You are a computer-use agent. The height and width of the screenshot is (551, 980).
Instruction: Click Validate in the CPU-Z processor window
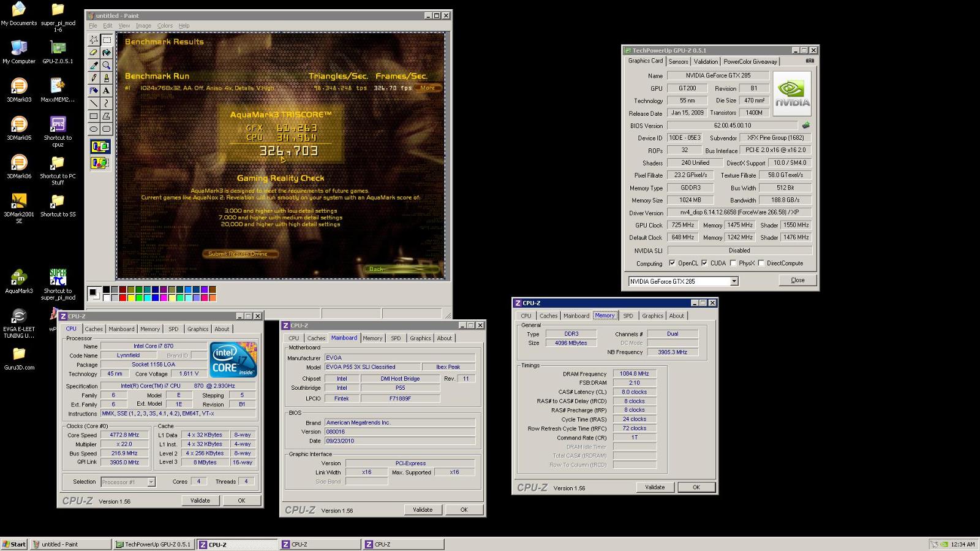click(x=200, y=501)
